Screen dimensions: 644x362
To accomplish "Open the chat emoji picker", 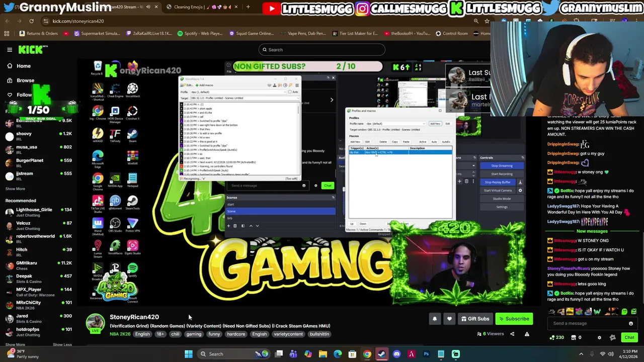I will 631,323.
